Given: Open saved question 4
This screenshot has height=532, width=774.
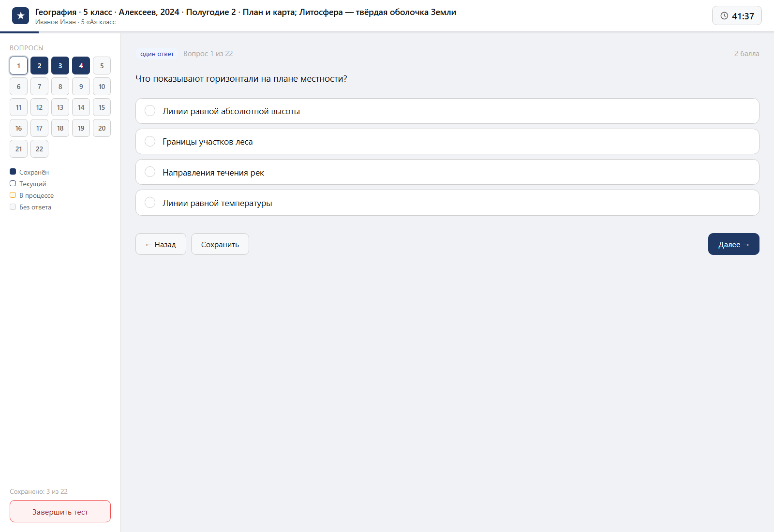Looking at the screenshot, I should [81, 66].
